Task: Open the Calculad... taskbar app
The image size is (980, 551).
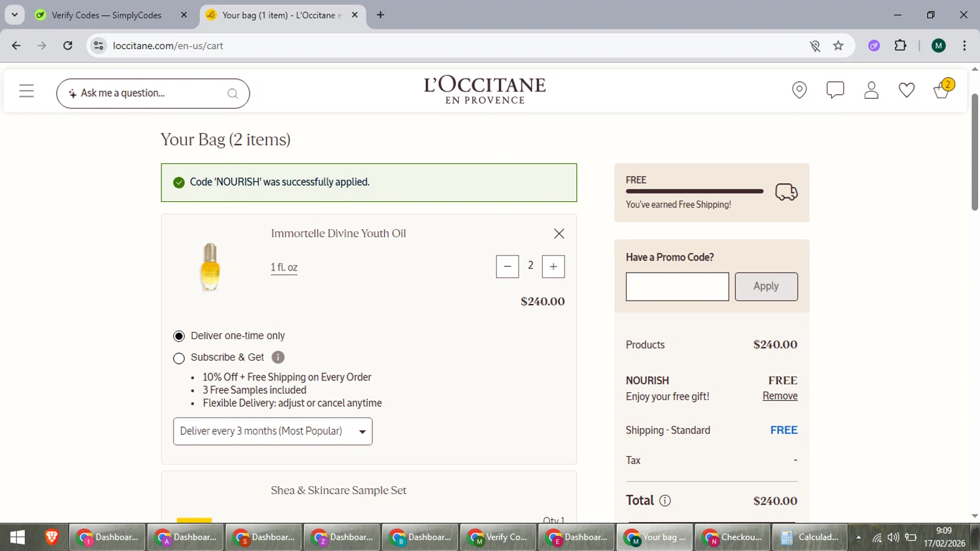Action: tap(810, 537)
